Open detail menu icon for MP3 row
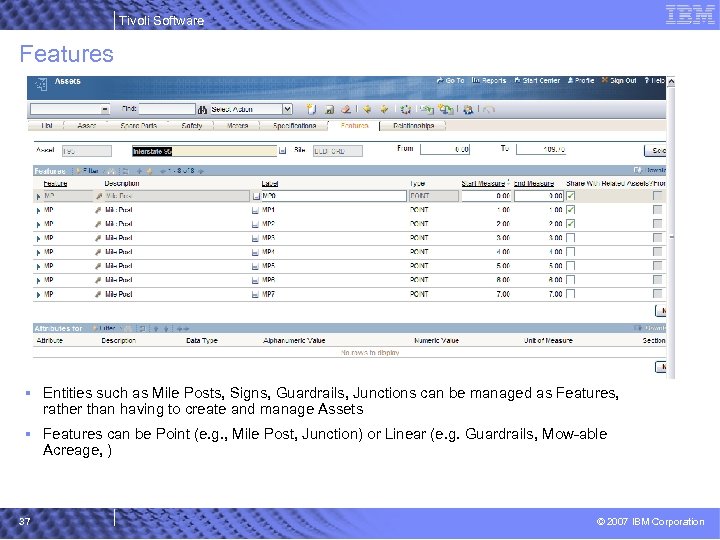Viewport: 720px width, 540px height. click(98, 238)
